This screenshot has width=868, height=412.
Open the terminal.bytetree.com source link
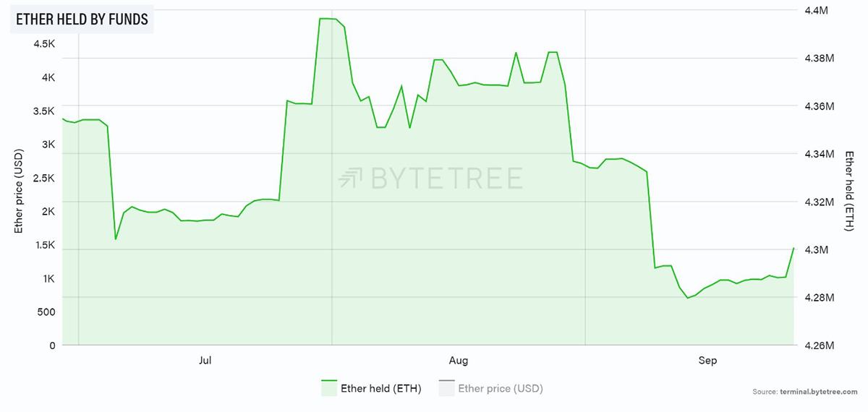(820, 391)
